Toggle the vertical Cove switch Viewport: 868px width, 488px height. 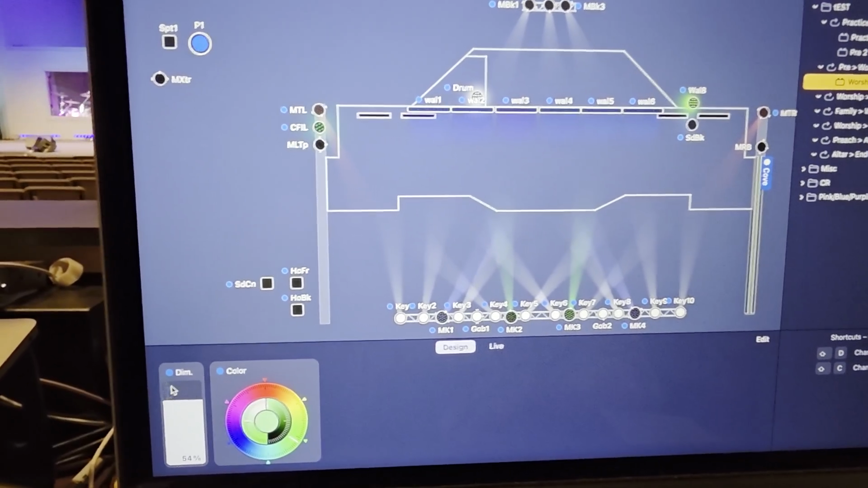coord(766,173)
